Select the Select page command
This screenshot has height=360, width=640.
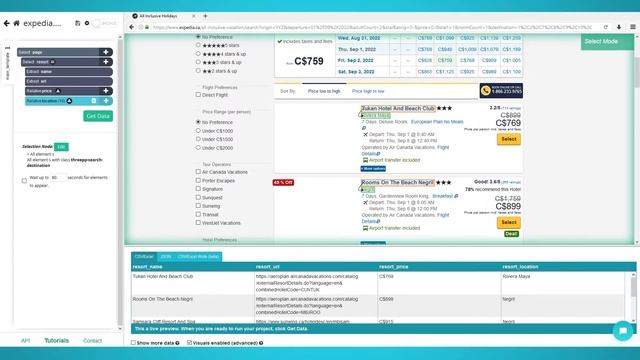click(x=58, y=52)
